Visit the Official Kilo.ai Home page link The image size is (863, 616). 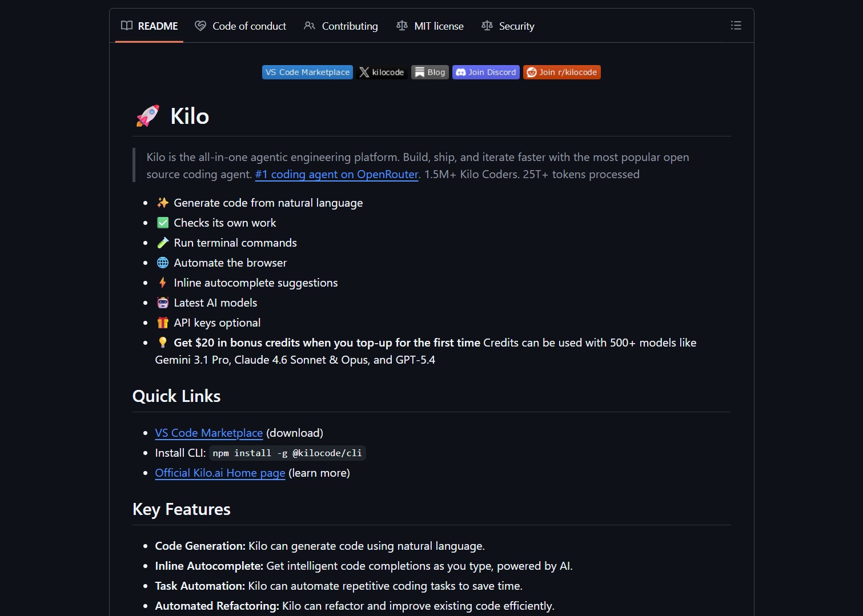coord(220,473)
